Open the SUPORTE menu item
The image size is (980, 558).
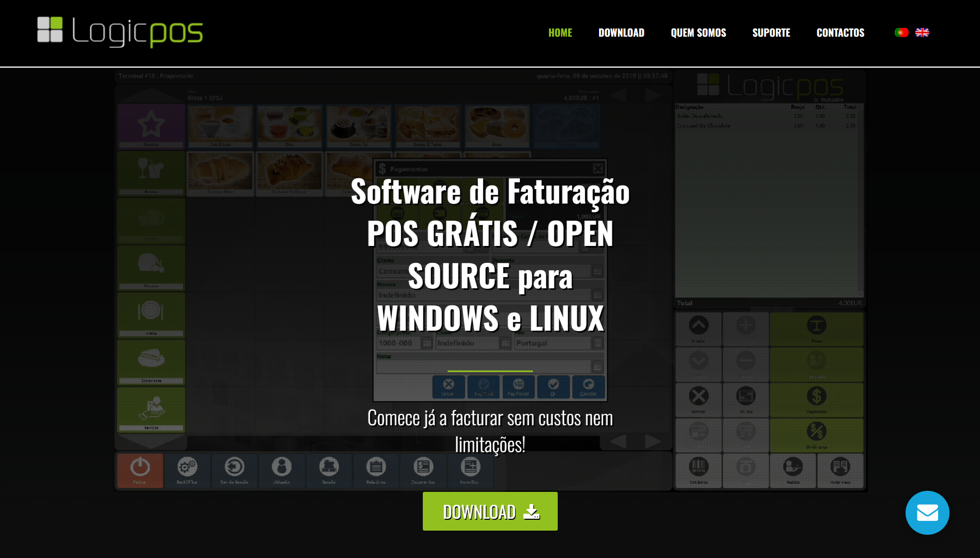[771, 33]
